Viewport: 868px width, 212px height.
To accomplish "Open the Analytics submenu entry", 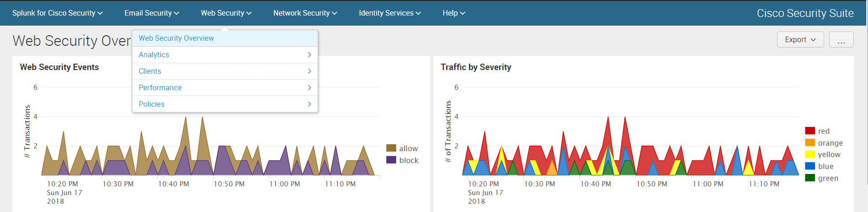I will (x=225, y=55).
